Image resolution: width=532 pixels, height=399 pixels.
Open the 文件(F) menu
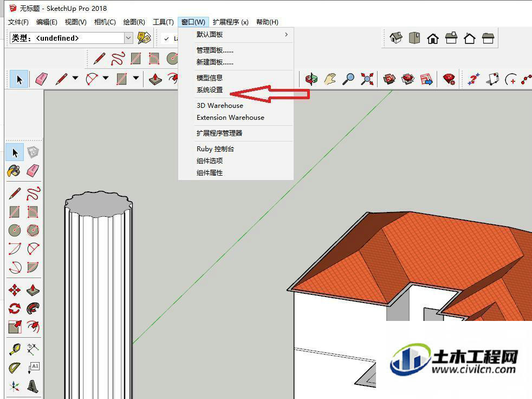pyautogui.click(x=18, y=22)
